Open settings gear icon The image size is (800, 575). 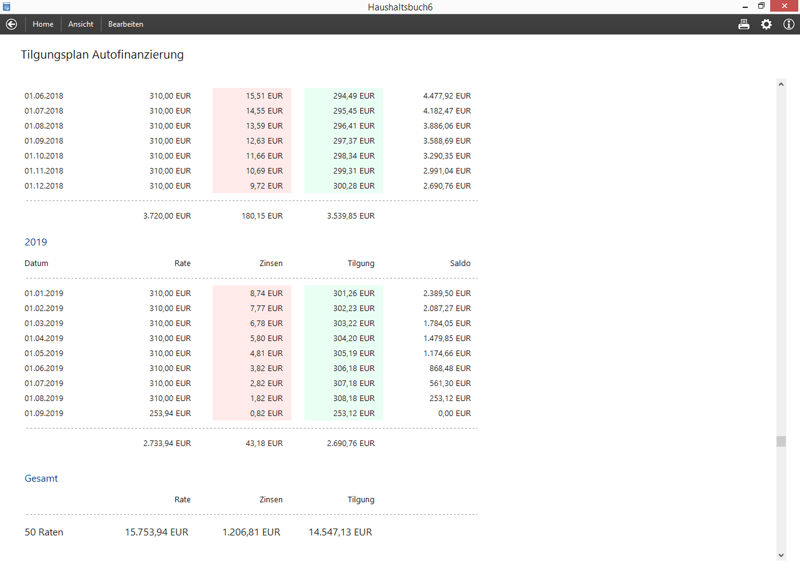coord(766,24)
